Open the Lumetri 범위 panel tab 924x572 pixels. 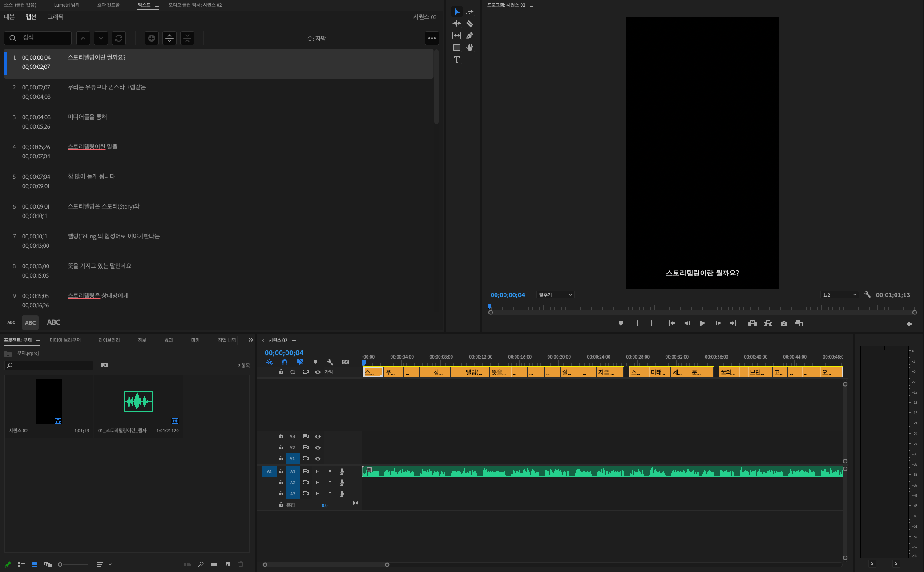[x=67, y=5]
